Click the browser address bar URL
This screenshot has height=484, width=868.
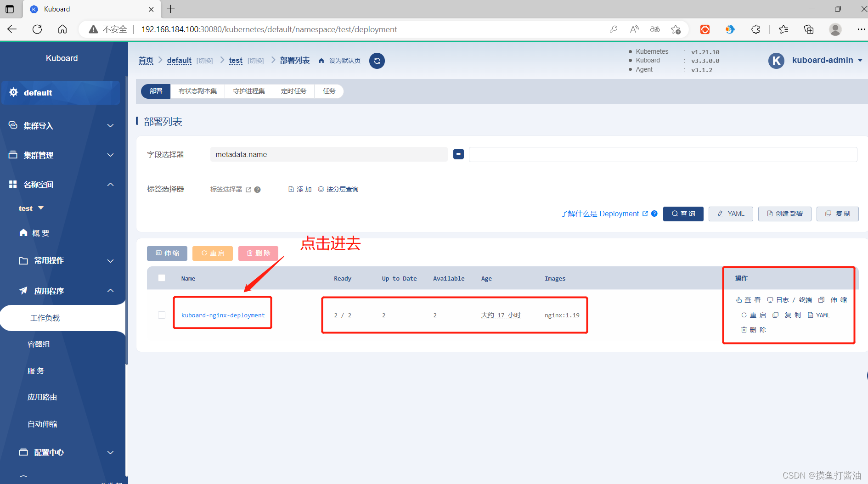269,29
